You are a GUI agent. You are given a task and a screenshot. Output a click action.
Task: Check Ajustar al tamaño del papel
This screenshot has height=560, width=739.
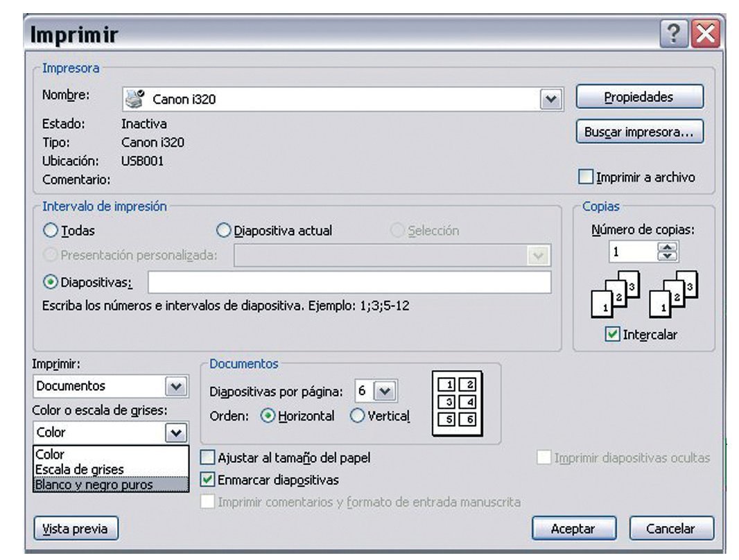coord(207,457)
